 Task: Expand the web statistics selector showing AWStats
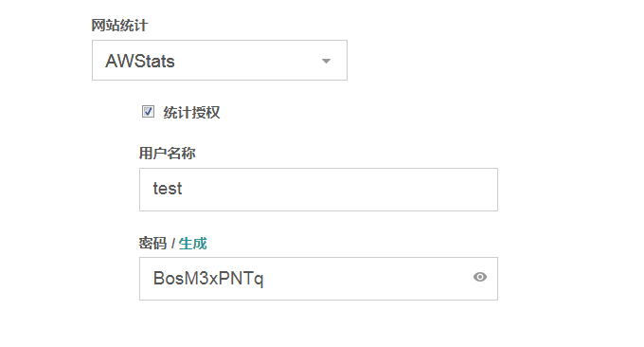(x=220, y=61)
